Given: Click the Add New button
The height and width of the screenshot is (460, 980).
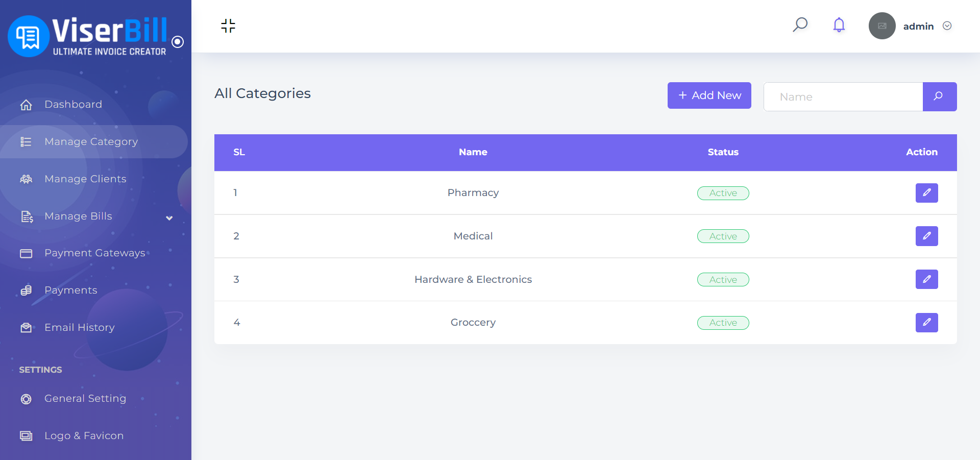Looking at the screenshot, I should click(x=709, y=95).
